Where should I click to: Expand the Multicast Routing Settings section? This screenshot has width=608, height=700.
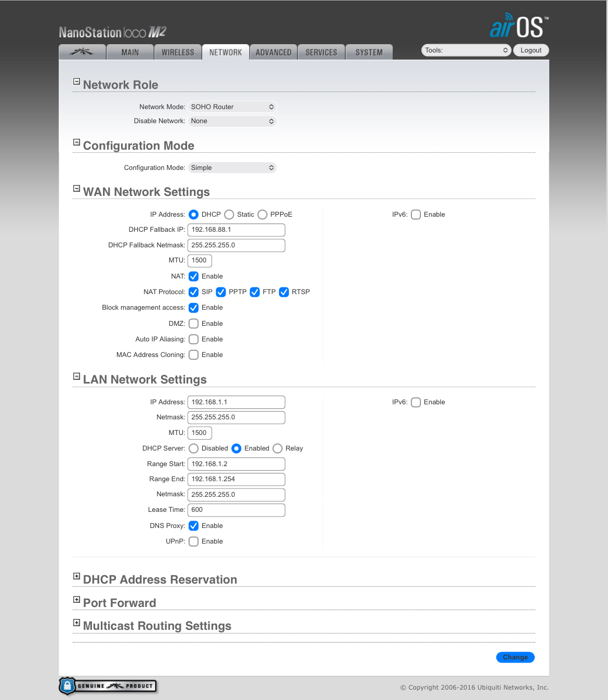pos(76,623)
